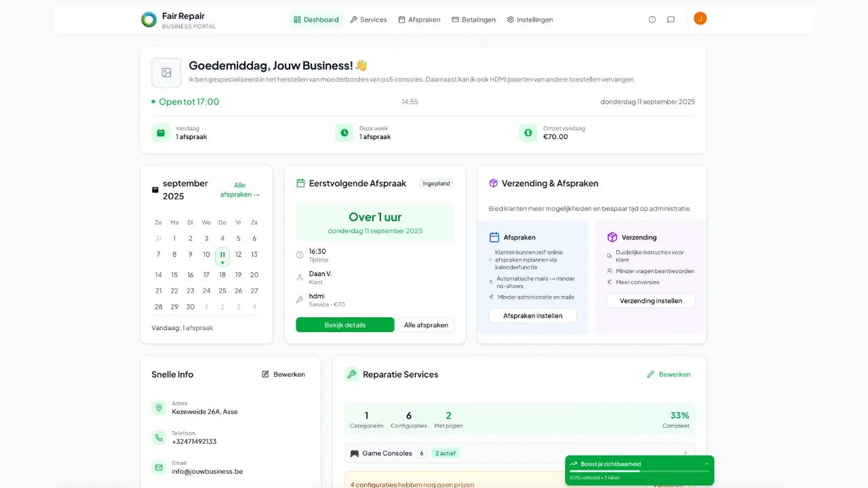
Task: Collapse the Boost je zichtbaarheid panel
Action: (706, 464)
